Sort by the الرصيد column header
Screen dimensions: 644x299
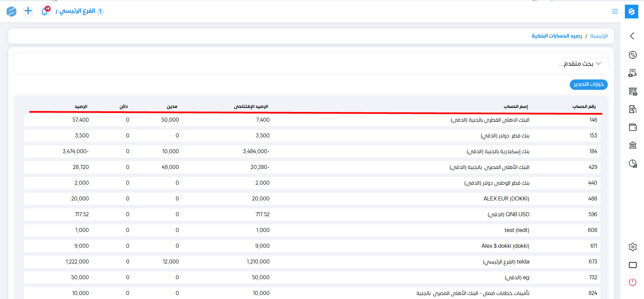point(81,107)
